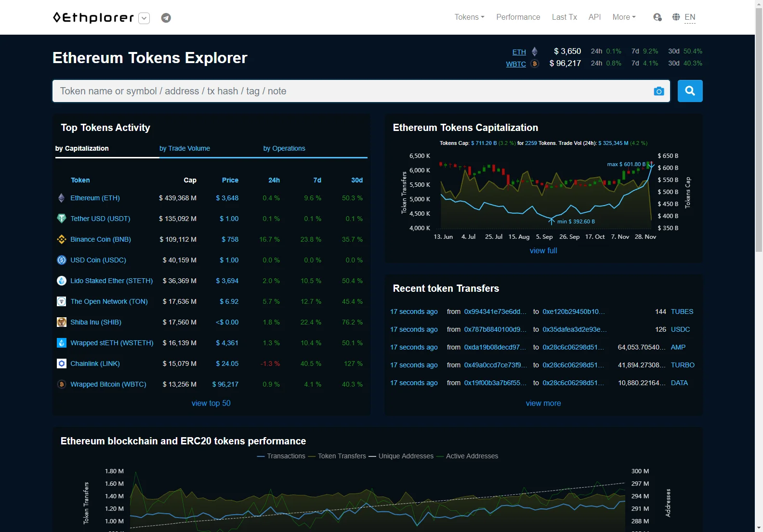The image size is (763, 532).
Task: Open the DATA token link
Action: [x=679, y=383]
